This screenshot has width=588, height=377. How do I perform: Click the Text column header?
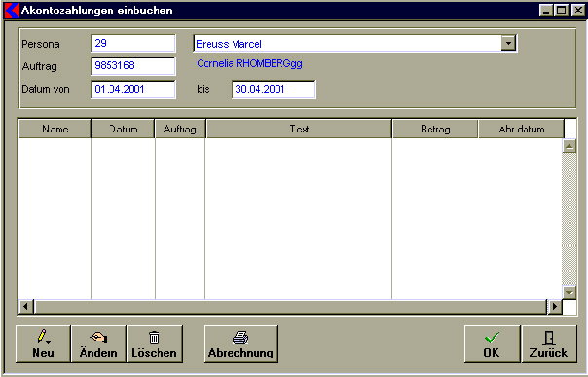click(x=299, y=129)
